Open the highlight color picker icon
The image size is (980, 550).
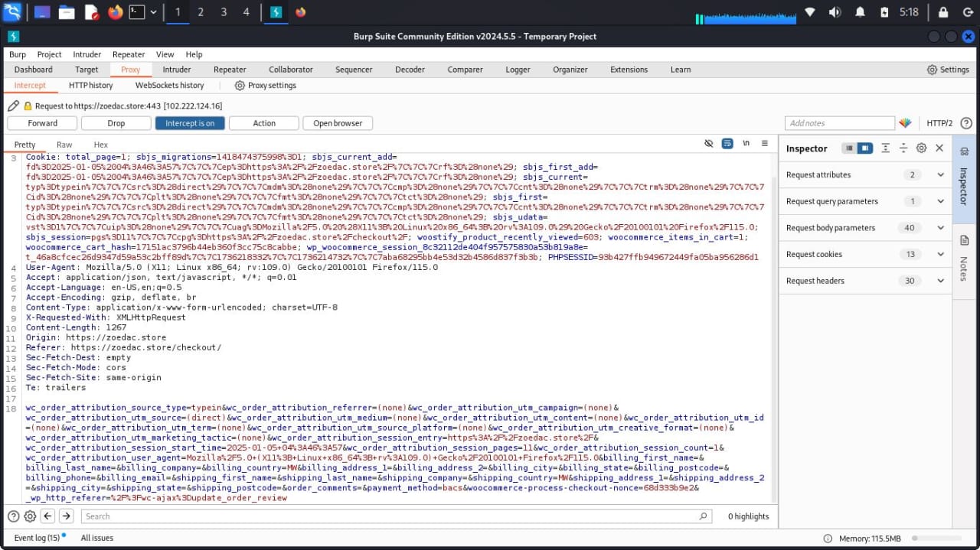[x=905, y=123]
